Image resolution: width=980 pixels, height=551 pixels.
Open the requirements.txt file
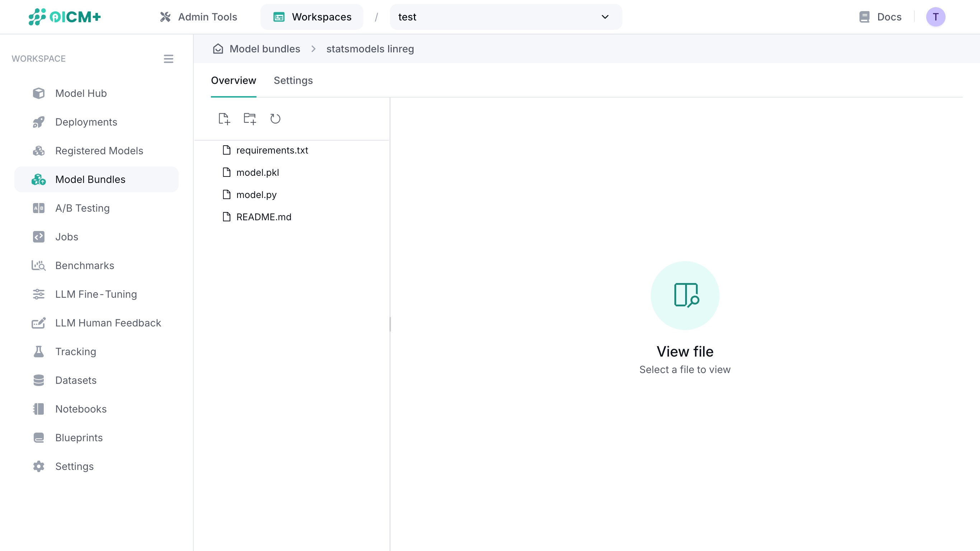272,150
